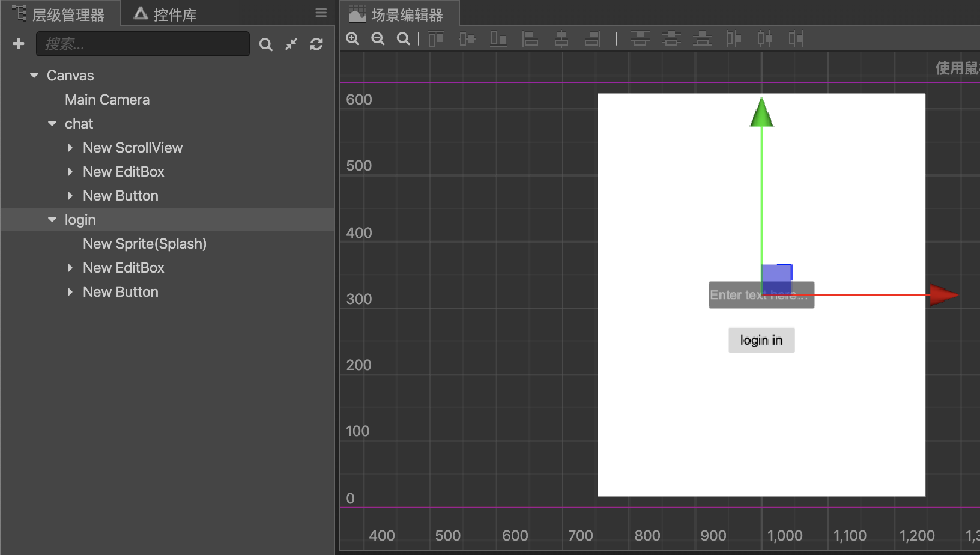The height and width of the screenshot is (555, 980).
Task: Click the search magnifier in hierarchy panel
Action: point(266,44)
